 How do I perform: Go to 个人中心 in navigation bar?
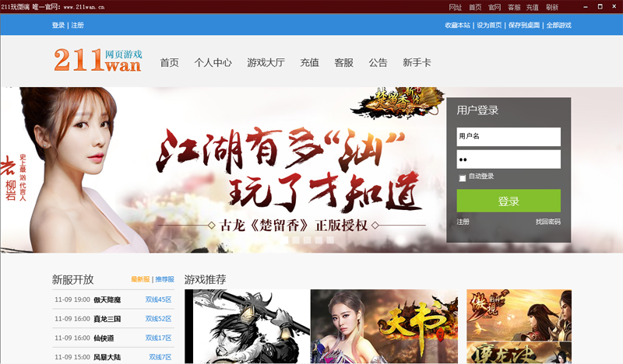[x=213, y=63]
